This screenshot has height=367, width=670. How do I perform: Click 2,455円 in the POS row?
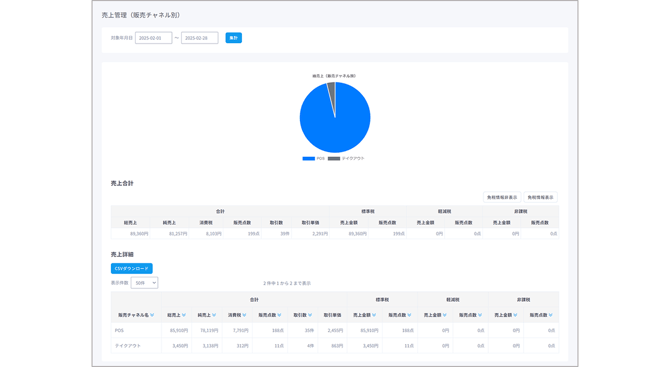[335, 330]
